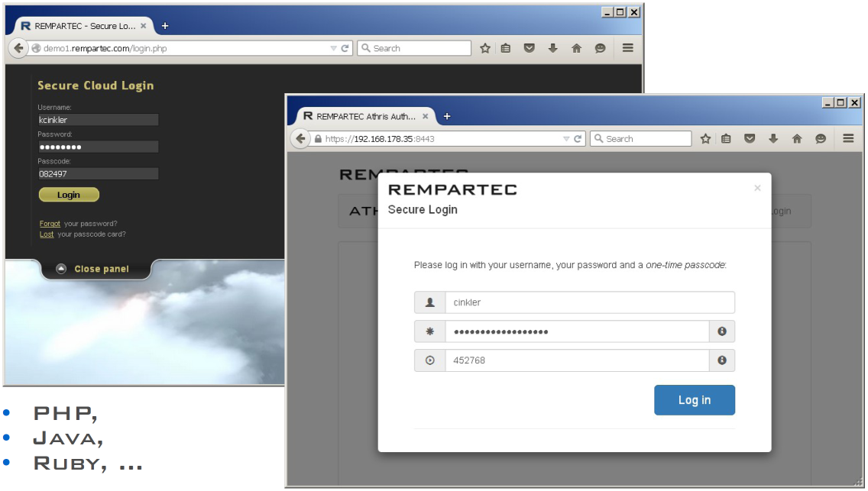Select the REMPARTEC - Secure Lo... tab

[83, 26]
